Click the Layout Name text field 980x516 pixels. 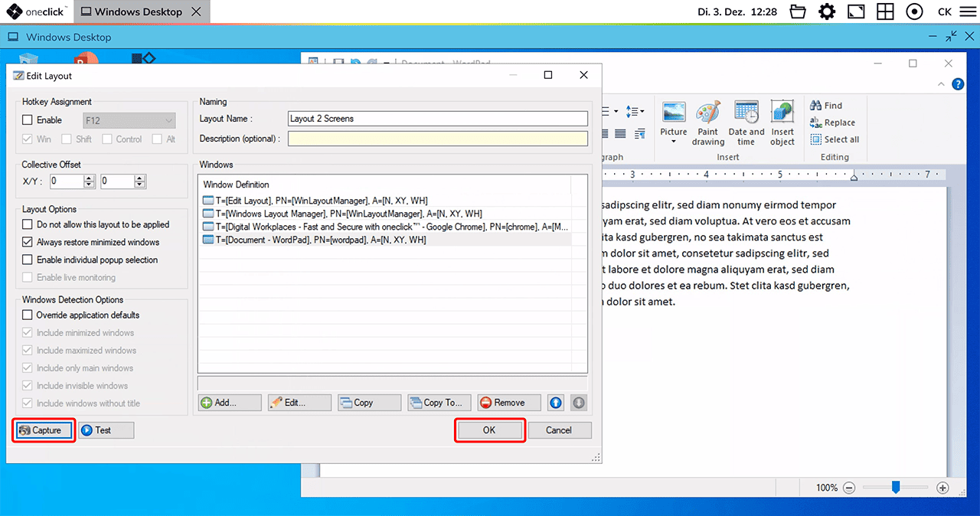tap(437, 119)
